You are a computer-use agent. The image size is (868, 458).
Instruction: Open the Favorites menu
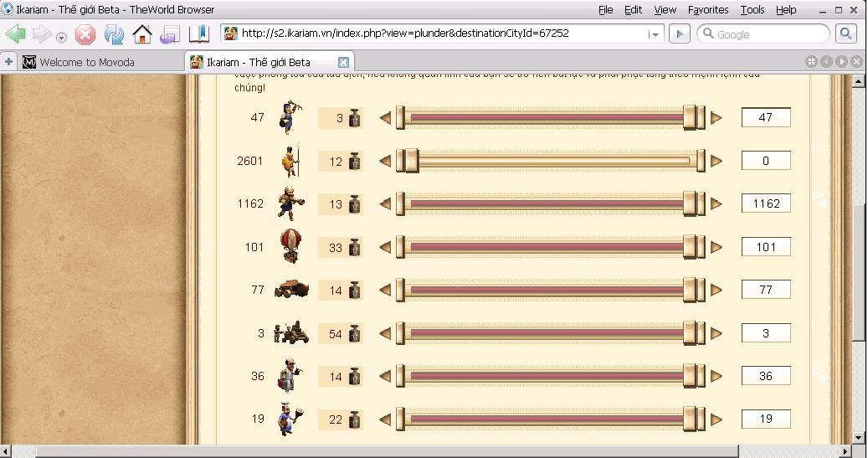point(708,9)
